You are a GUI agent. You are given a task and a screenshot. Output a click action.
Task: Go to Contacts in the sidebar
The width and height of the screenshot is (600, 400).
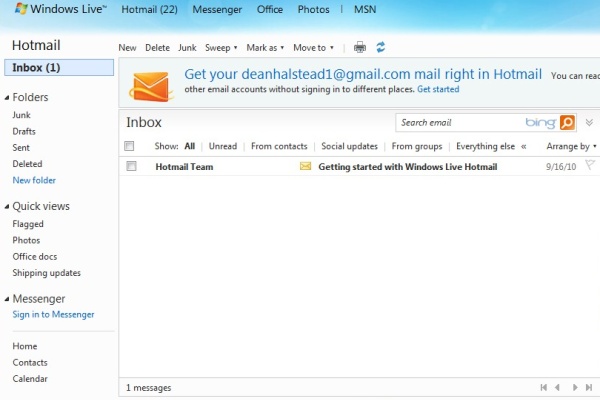(30, 362)
